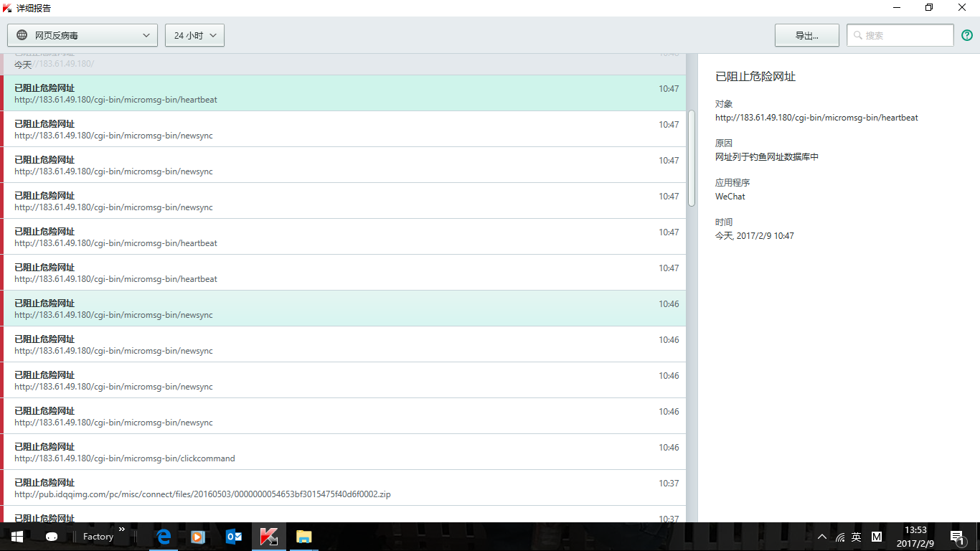The width and height of the screenshot is (980, 551).
Task: Select the pub.idqqimg.com zip blocked entry
Action: (344, 488)
